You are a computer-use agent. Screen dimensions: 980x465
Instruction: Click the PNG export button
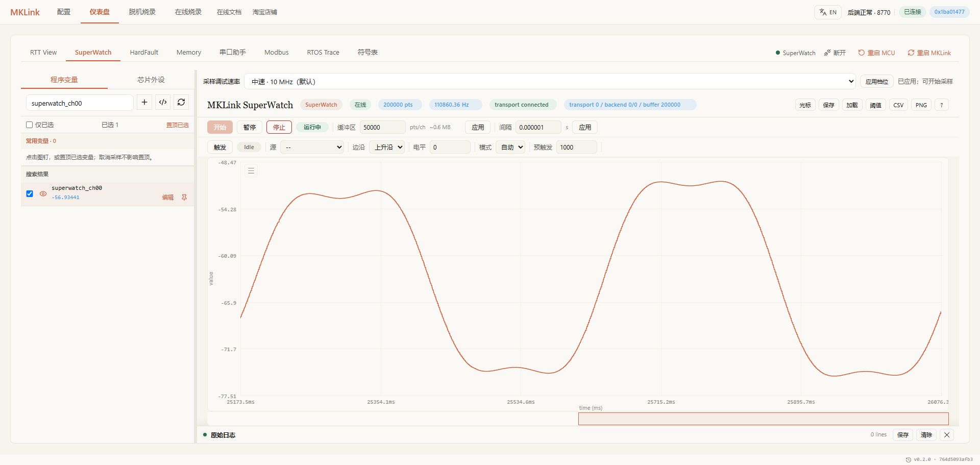921,105
